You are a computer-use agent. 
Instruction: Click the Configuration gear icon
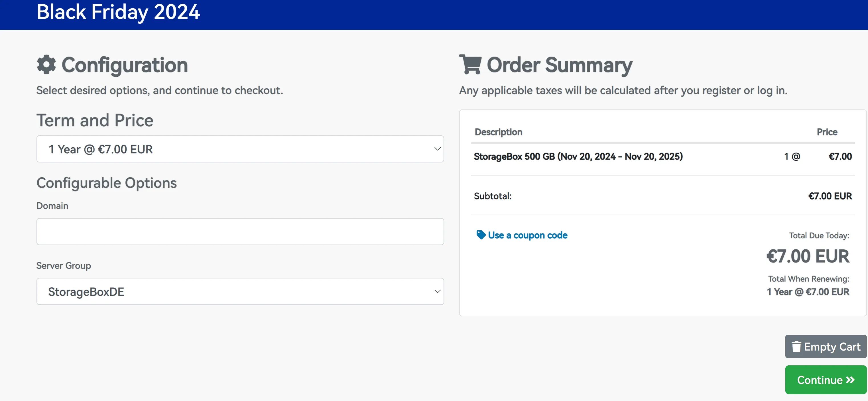(46, 64)
